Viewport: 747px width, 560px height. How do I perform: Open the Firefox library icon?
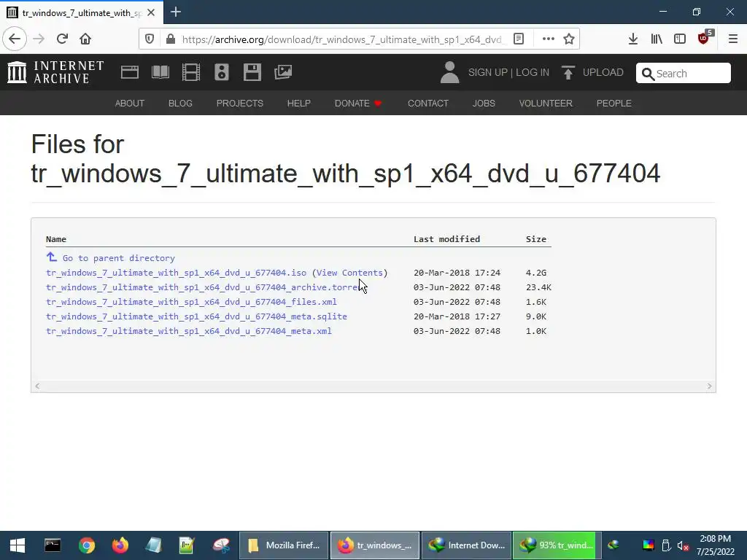point(657,39)
